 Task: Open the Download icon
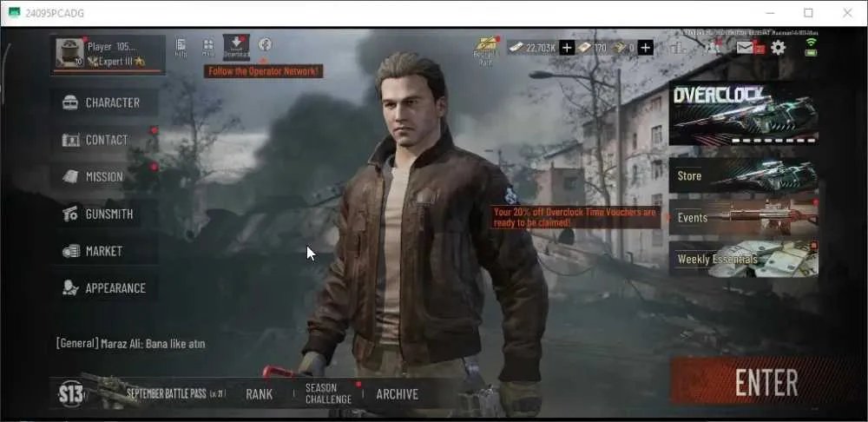[236, 47]
